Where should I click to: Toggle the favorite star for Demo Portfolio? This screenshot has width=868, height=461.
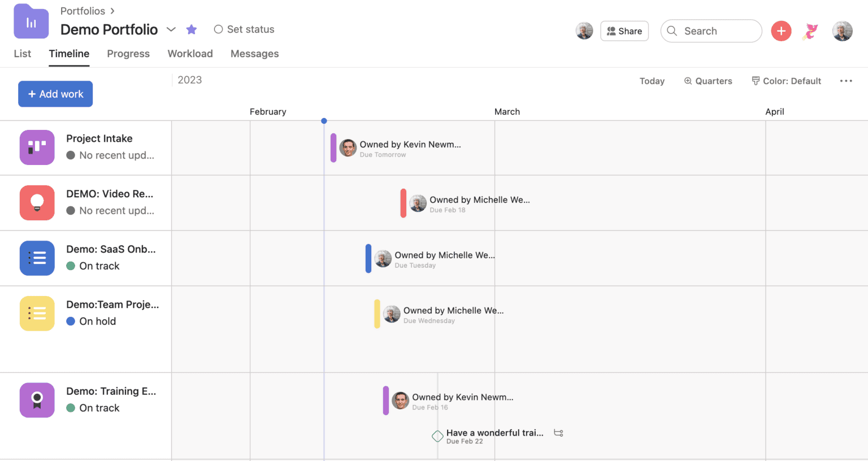(192, 29)
